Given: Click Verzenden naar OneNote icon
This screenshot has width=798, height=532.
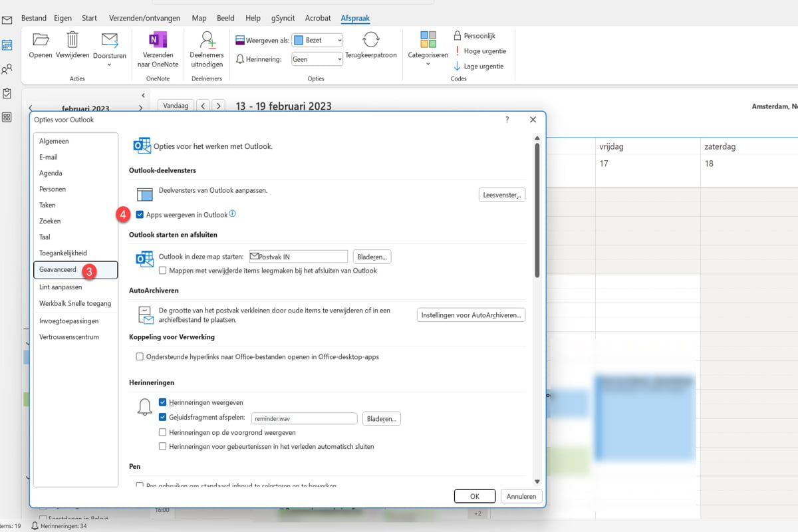Looking at the screenshot, I should pos(158,40).
